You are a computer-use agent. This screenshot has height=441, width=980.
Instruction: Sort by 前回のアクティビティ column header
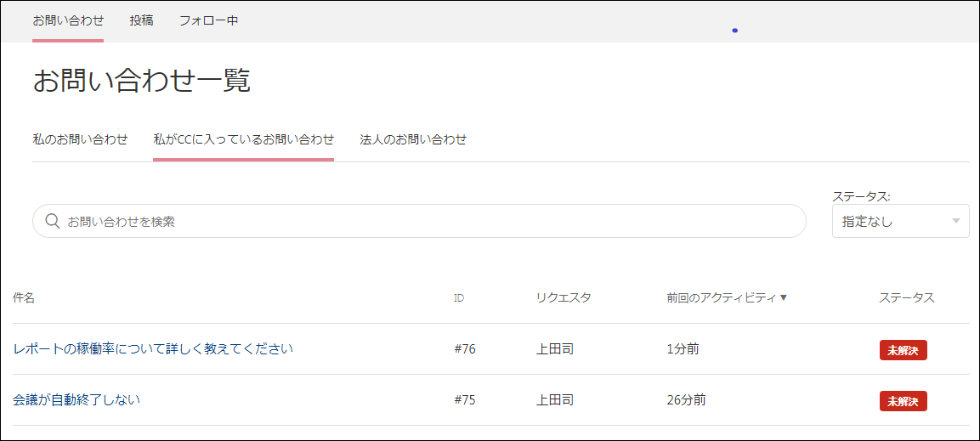[727, 297]
